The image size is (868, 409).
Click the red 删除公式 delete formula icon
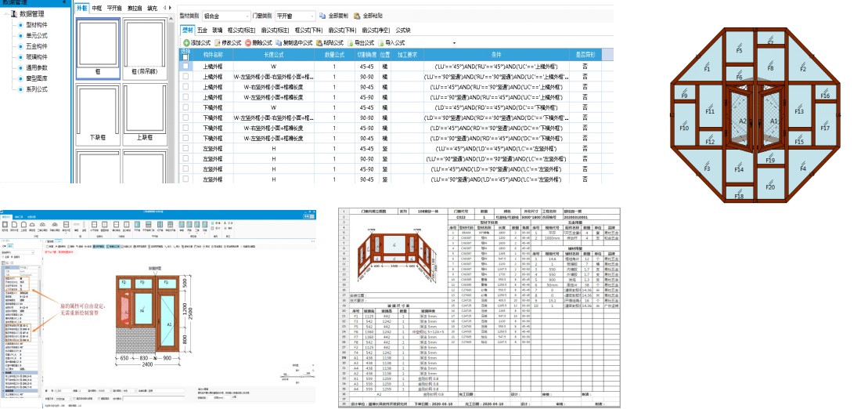pyautogui.click(x=249, y=42)
